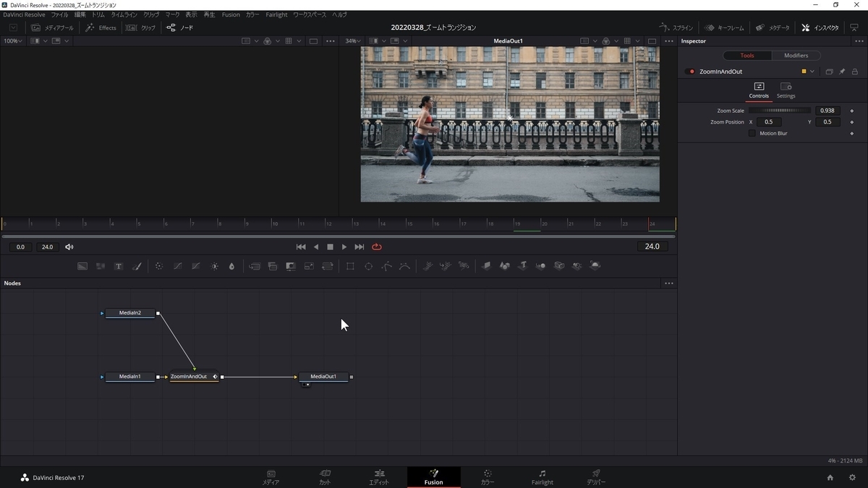Screen dimensions: 868x488
Task: Lock the ZoomInAndOut node in Inspector
Action: pos(854,72)
